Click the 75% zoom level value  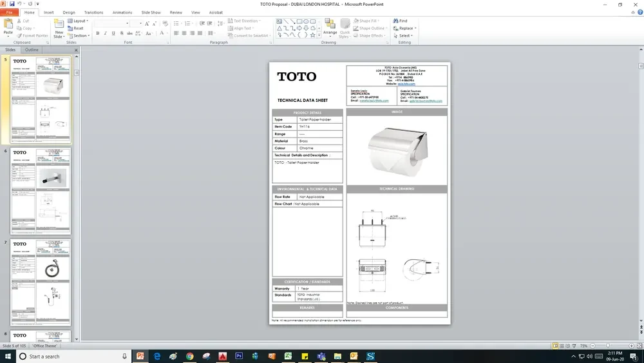(x=583, y=346)
